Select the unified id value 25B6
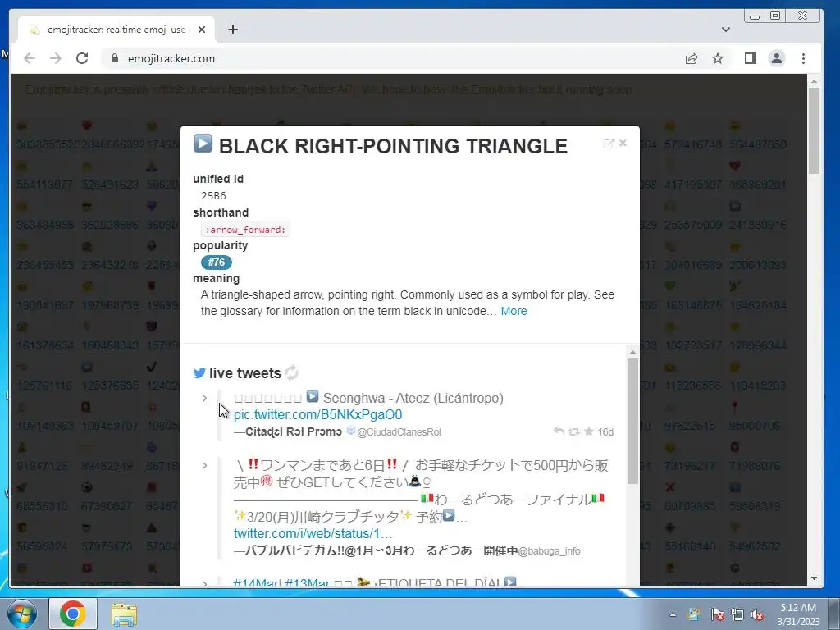840x630 pixels. tap(213, 195)
